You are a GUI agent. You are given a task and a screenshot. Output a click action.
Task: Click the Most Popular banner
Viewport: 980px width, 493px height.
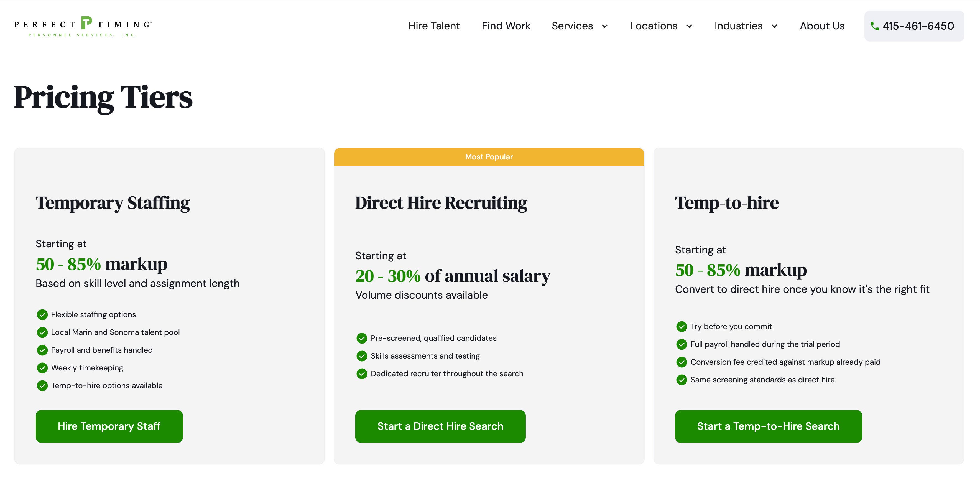[x=489, y=157]
